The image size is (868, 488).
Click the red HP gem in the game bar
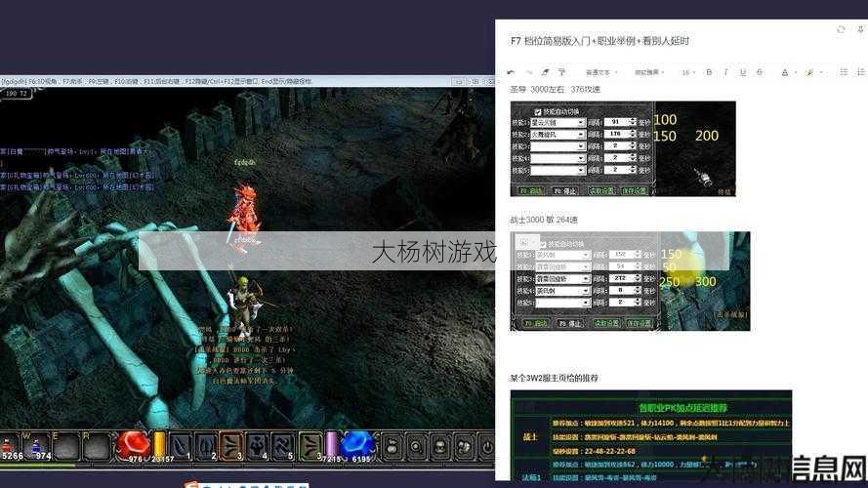click(x=133, y=444)
